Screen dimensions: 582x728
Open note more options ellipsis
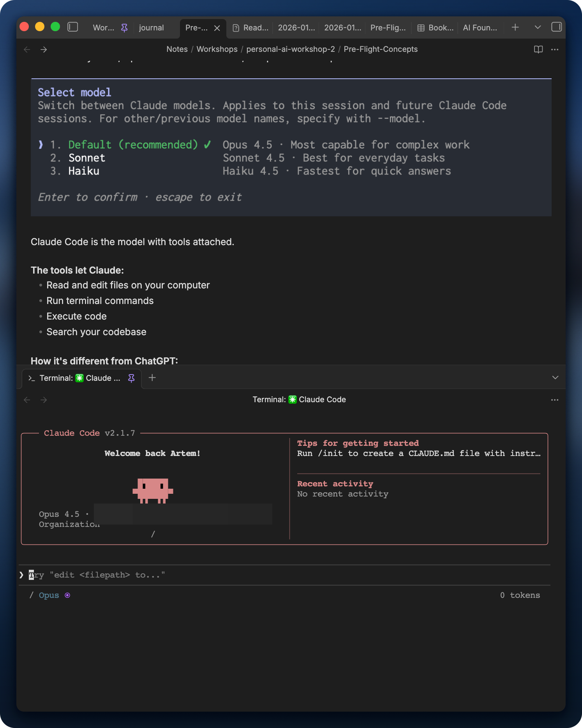pos(555,49)
